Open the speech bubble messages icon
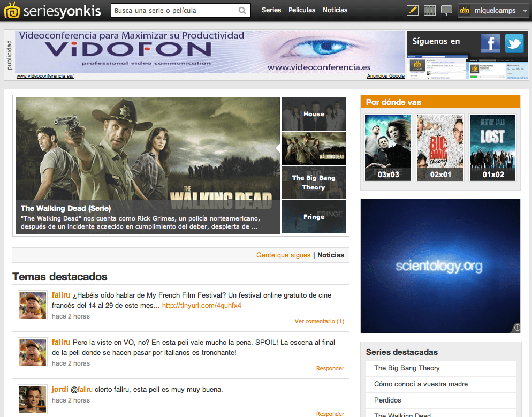The height and width of the screenshot is (417, 532). point(446,10)
